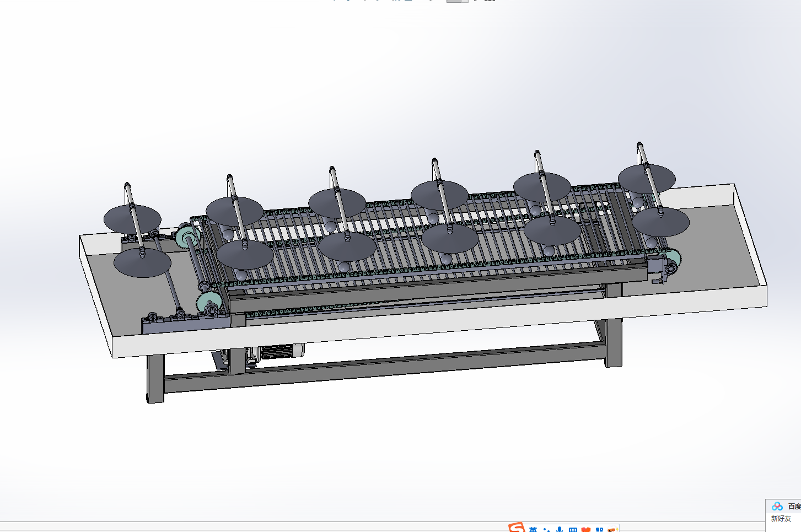Open the Sogou toolbox grid icon

[x=599, y=530]
